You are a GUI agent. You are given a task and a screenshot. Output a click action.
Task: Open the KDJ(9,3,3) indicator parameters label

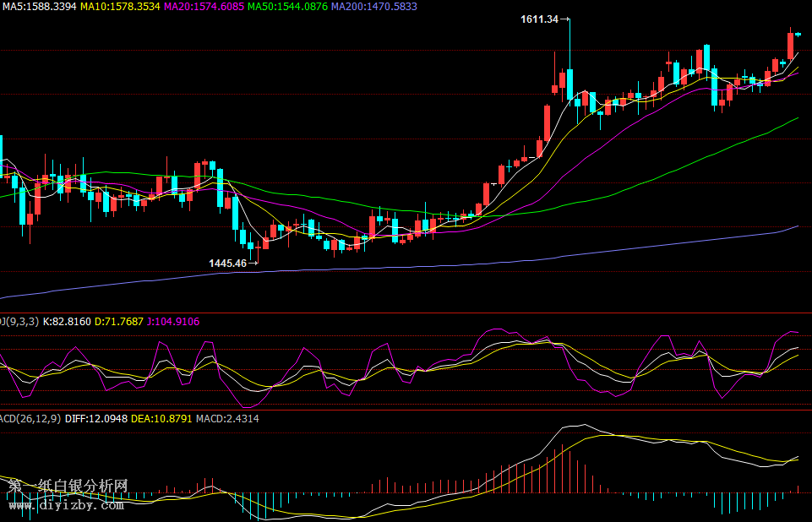click(19, 321)
